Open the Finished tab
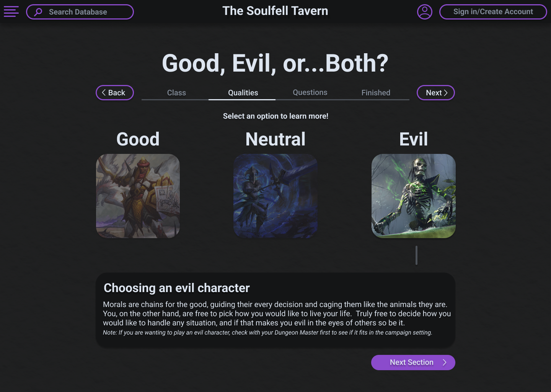 coord(376,93)
